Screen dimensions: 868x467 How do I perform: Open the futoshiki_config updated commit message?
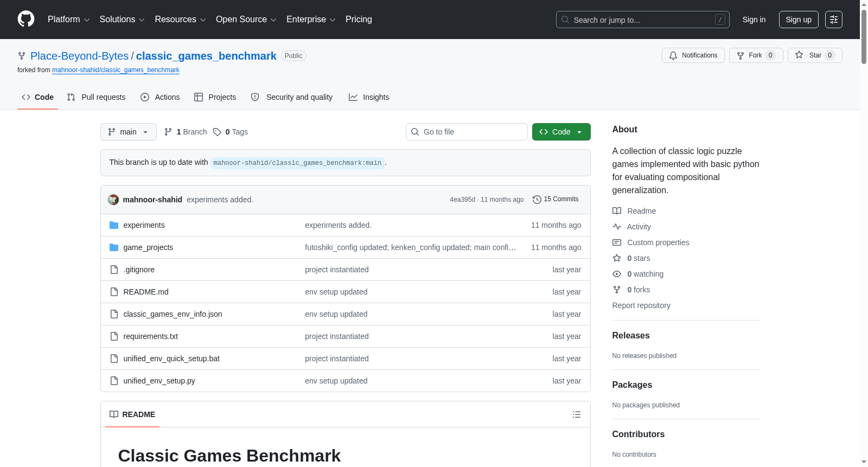point(411,247)
